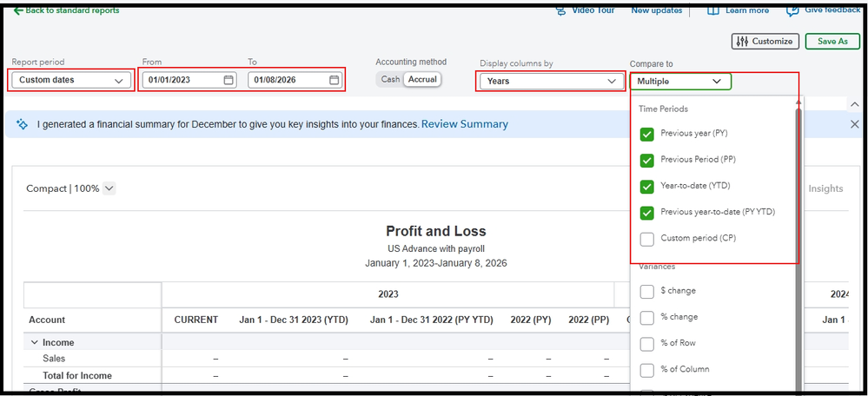
Task: Click the back arrow icon beside standard reports
Action: 18,10
